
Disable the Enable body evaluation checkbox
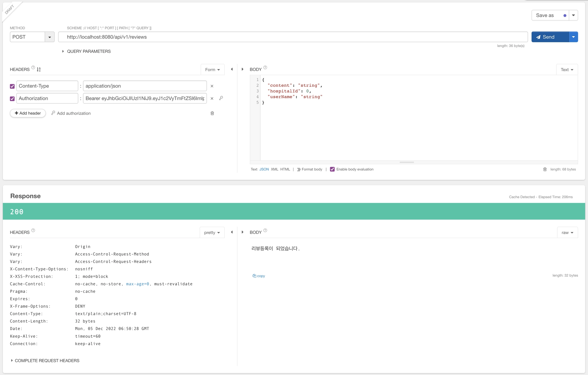point(332,169)
